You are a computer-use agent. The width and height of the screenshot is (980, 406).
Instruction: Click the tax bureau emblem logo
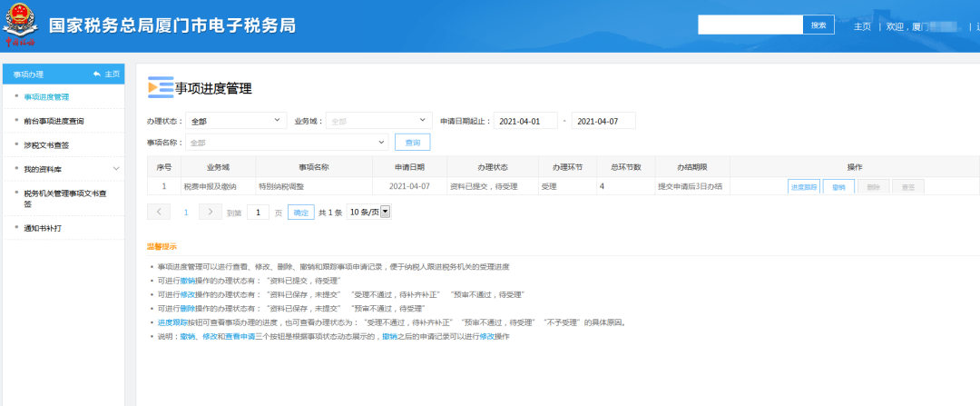(19, 25)
